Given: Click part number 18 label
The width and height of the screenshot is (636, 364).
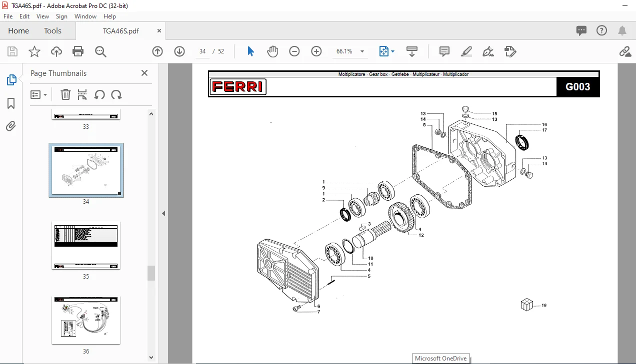Looking at the screenshot, I should 544,305.
